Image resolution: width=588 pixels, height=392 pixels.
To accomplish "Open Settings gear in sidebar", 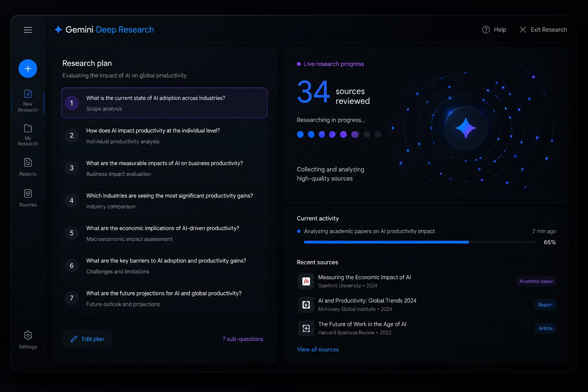I will (x=28, y=340).
